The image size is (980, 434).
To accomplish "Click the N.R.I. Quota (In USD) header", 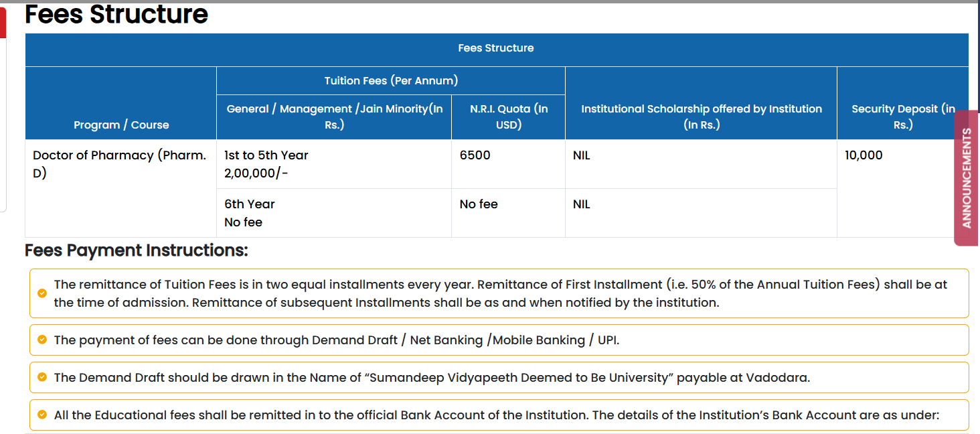I will pos(509,117).
